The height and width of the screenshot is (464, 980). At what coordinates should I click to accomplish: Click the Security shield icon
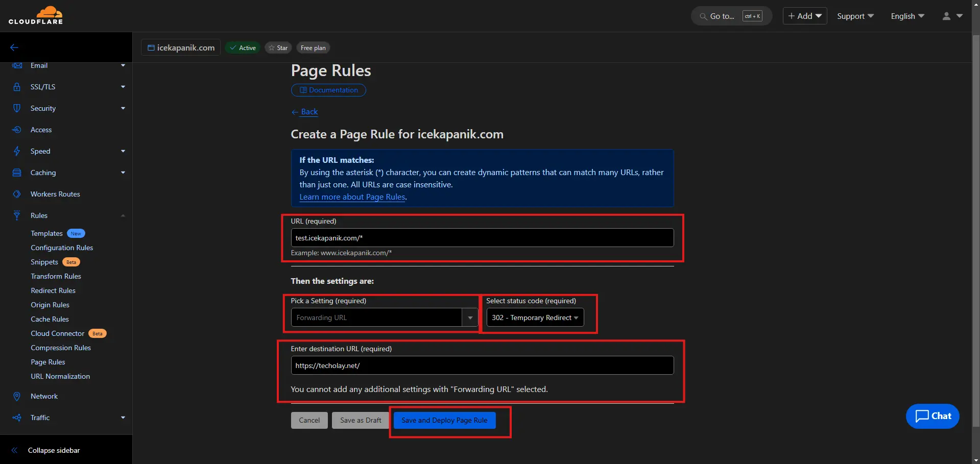[17, 108]
